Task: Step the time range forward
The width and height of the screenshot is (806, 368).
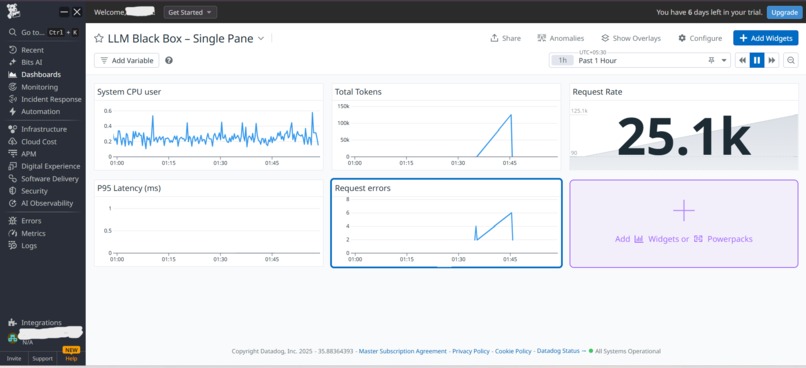Action: pos(772,60)
